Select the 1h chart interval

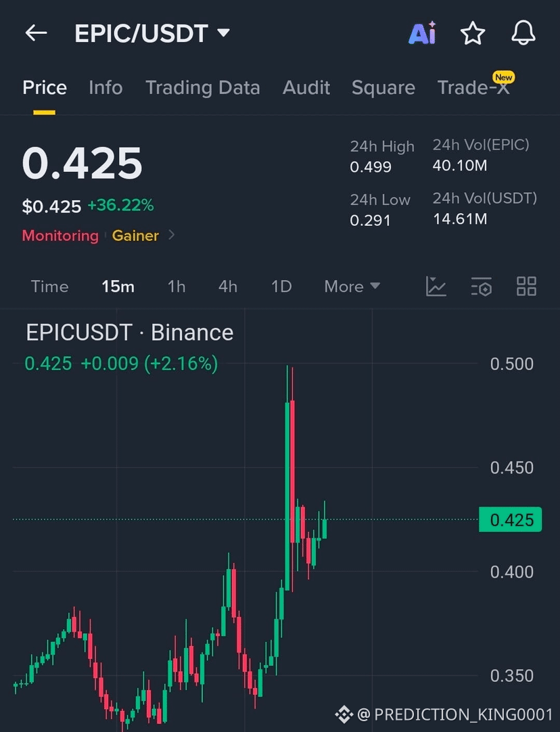click(x=177, y=286)
